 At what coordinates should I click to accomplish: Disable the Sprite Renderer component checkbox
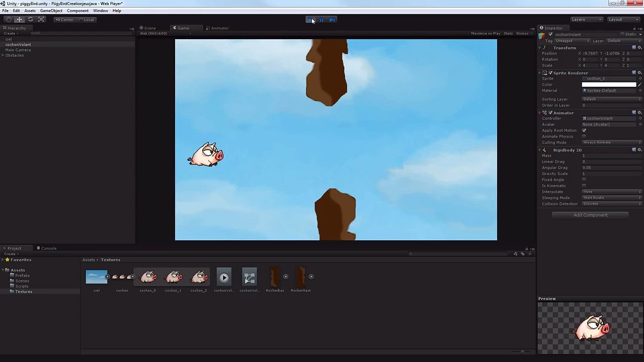click(550, 73)
